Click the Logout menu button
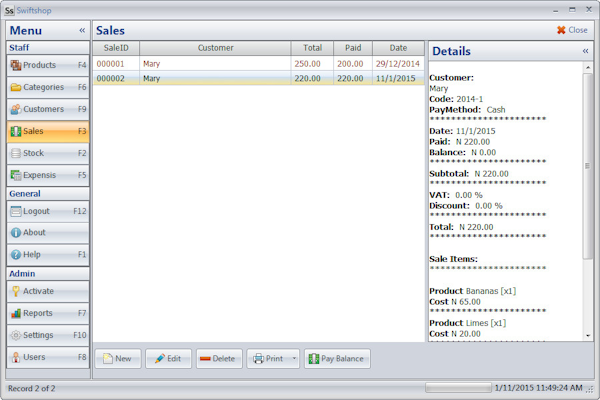Viewport: 600px width, 400px height. (48, 211)
